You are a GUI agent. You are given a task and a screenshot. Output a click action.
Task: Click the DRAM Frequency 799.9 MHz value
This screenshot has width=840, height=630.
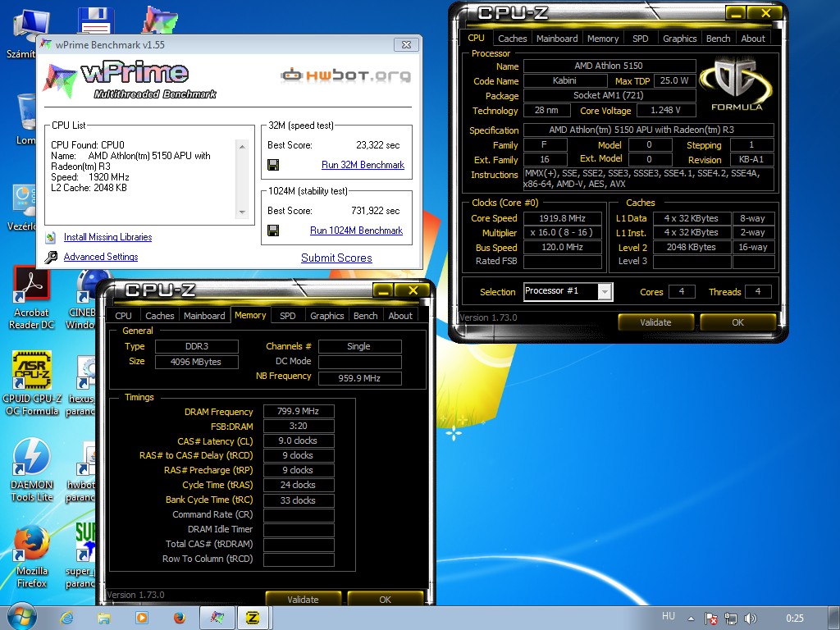pos(299,412)
